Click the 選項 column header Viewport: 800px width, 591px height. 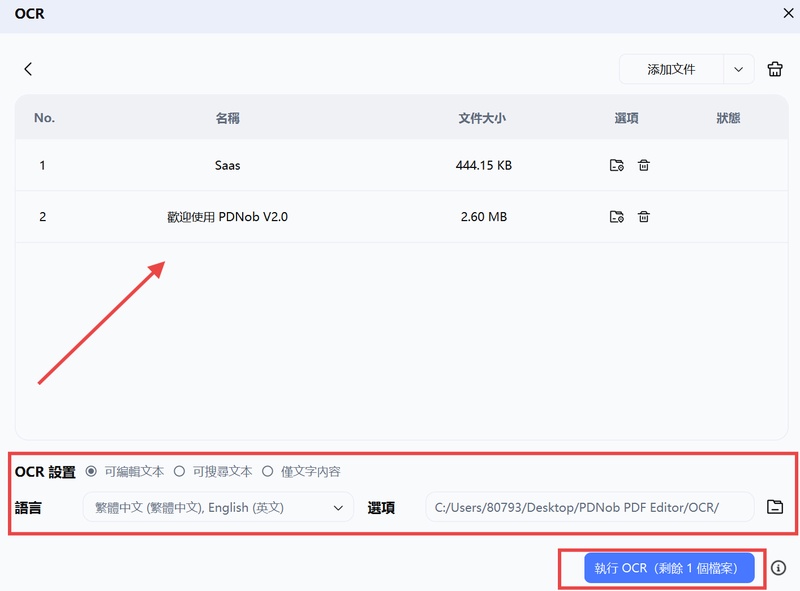tap(627, 118)
